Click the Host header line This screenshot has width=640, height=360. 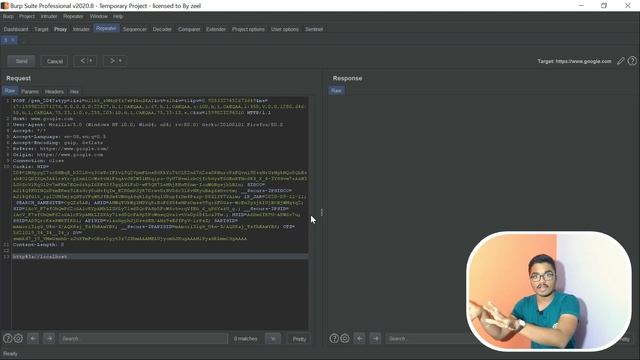pyautogui.click(x=43, y=119)
